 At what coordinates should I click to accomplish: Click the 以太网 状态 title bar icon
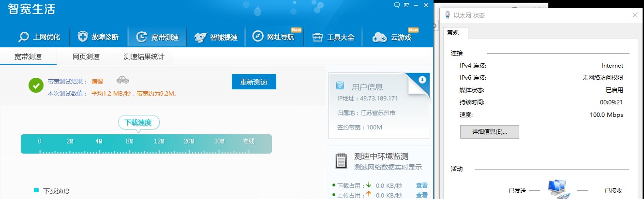click(447, 15)
